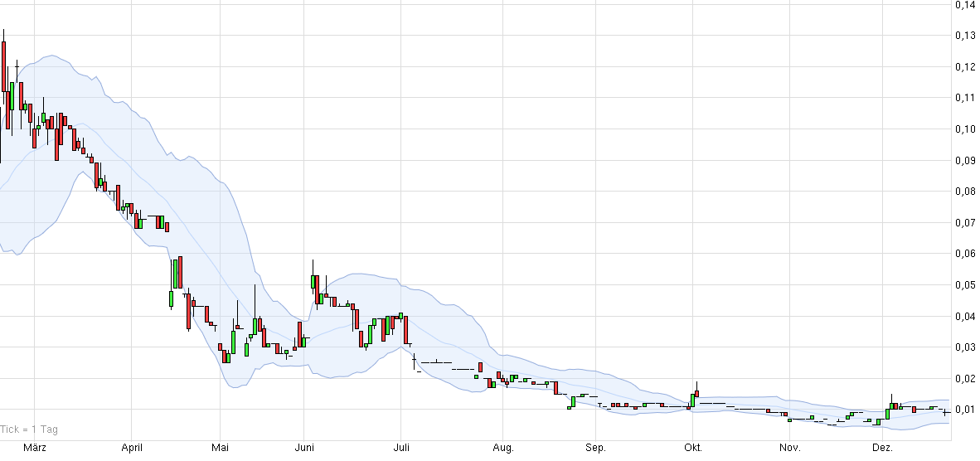Click the 0,01 price axis value

pos(966,410)
